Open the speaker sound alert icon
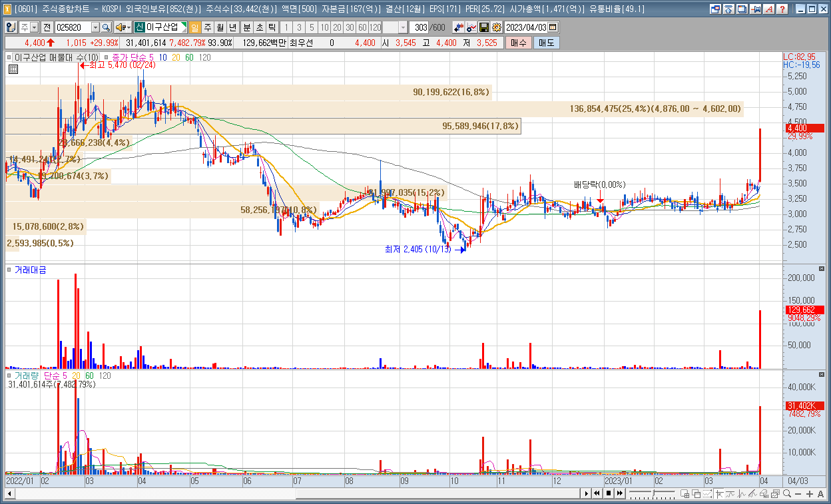 click(121, 27)
